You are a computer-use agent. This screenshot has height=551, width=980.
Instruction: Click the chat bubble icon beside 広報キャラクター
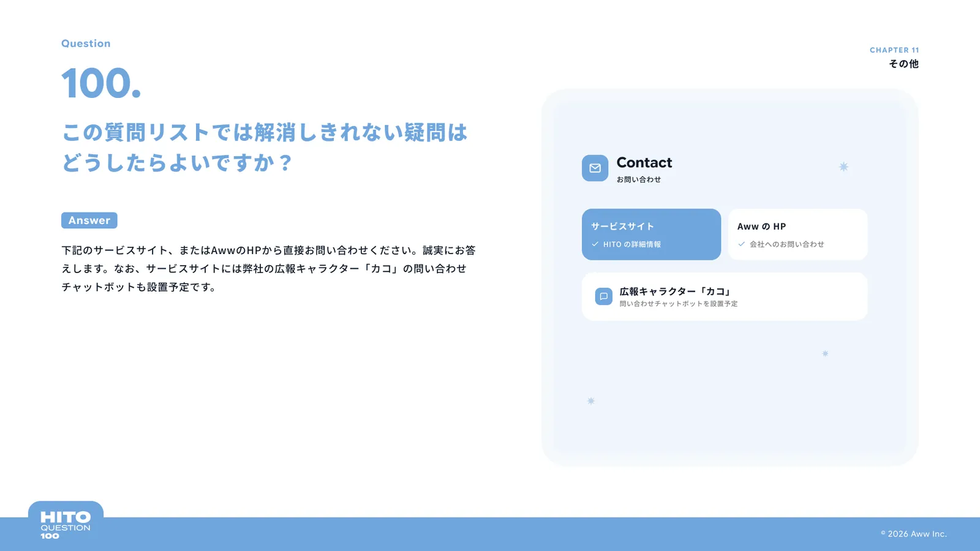[x=603, y=296]
